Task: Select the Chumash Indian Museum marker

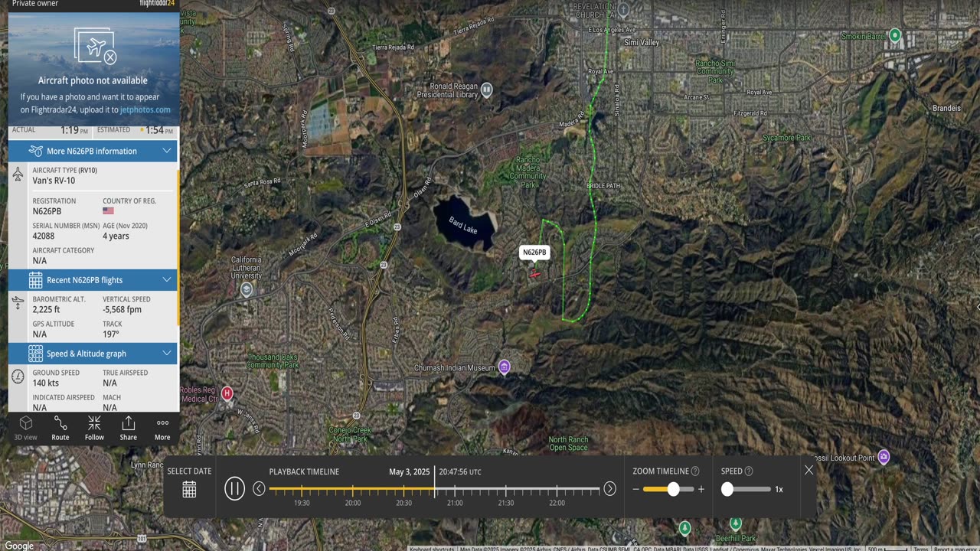Action: [504, 367]
